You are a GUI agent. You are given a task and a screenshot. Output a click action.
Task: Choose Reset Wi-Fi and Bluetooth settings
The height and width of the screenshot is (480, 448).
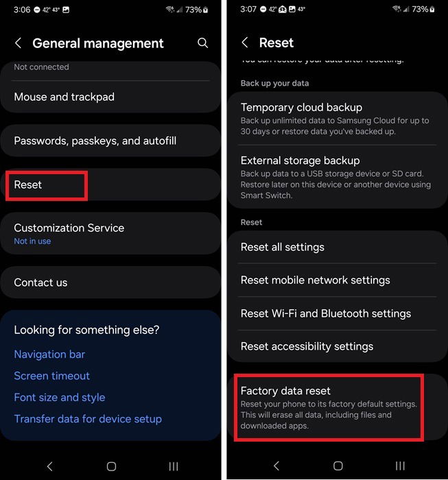coord(337,313)
